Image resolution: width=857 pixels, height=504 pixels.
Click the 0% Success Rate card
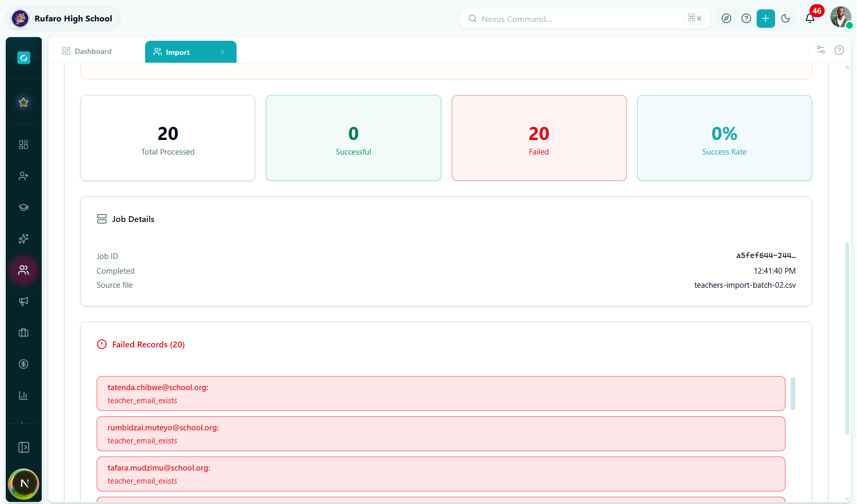coord(724,138)
